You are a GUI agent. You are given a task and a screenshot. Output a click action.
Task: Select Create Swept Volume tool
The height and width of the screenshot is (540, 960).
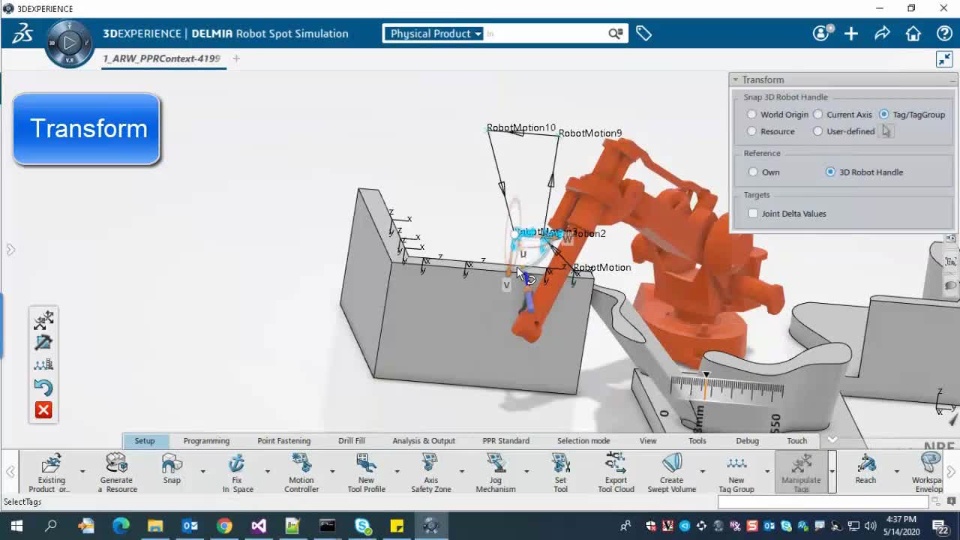coord(671,472)
